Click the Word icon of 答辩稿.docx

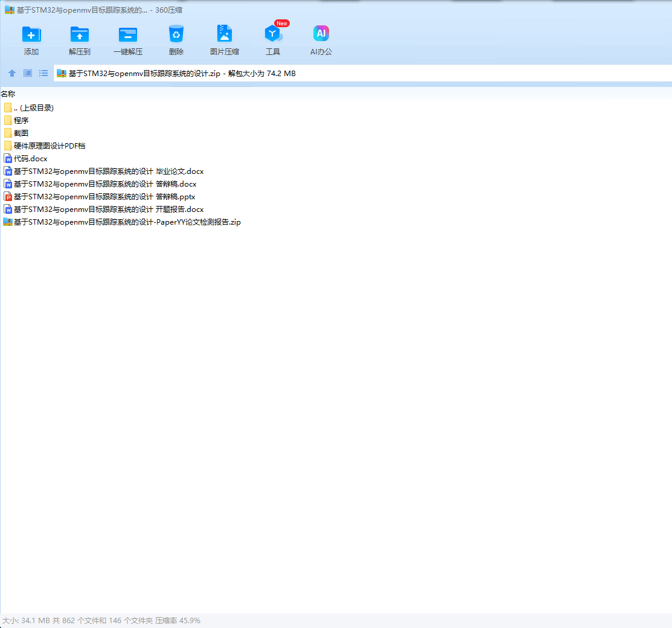8,184
